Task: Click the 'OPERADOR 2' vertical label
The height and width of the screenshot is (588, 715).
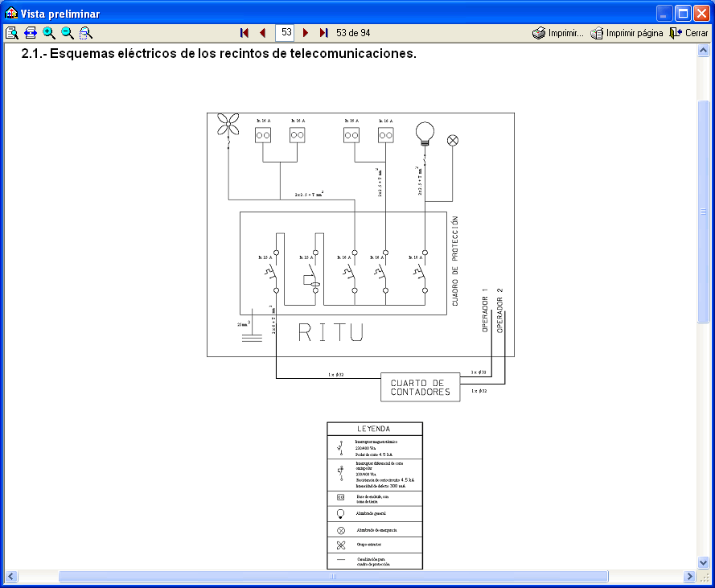Action: click(x=499, y=310)
